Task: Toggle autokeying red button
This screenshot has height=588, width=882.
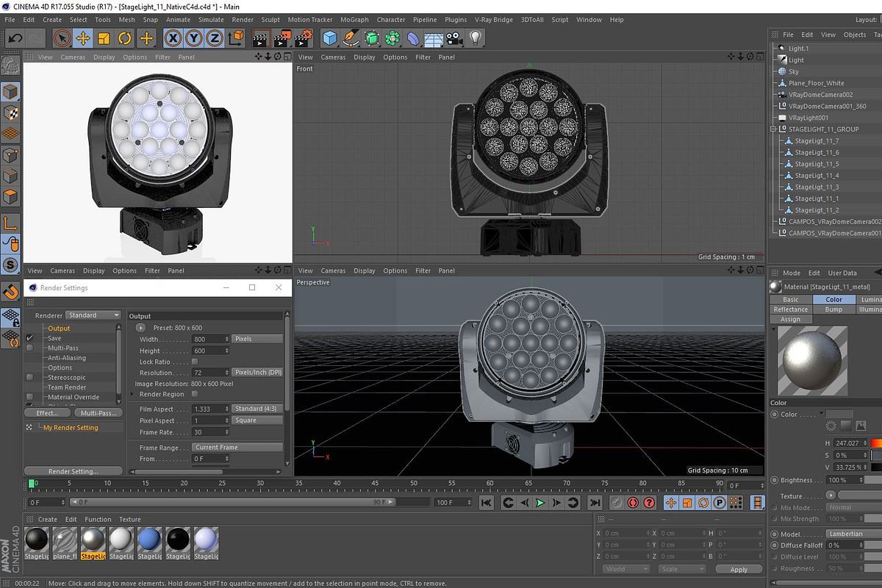Action: point(632,503)
